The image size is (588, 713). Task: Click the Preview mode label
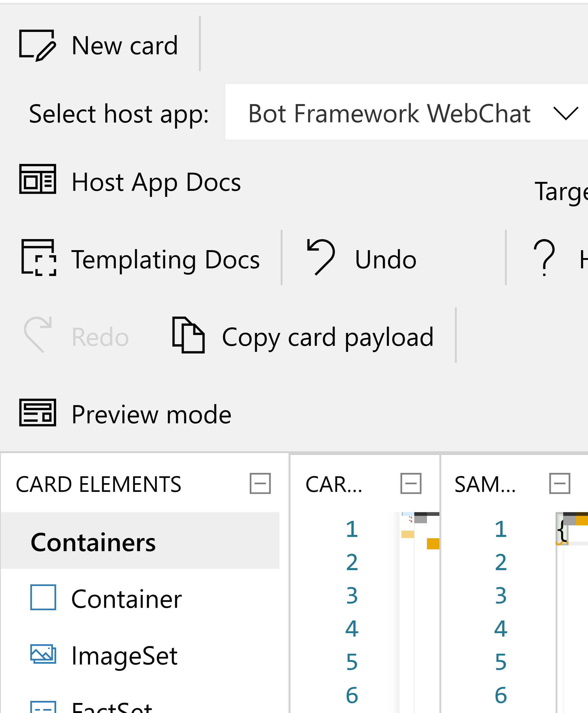point(151,414)
